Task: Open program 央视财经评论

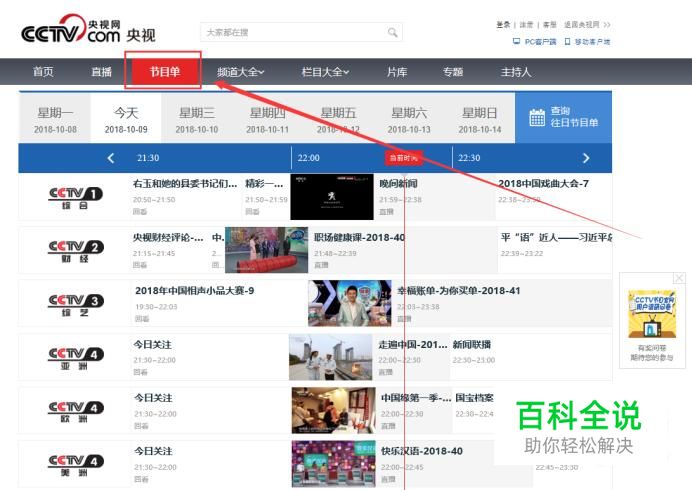Action: point(169,237)
